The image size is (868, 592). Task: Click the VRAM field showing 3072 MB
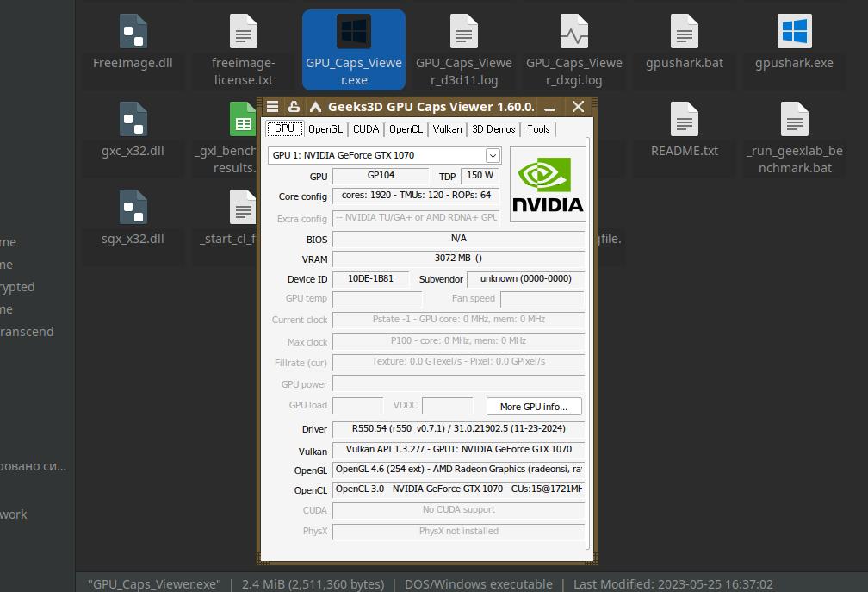(x=458, y=259)
